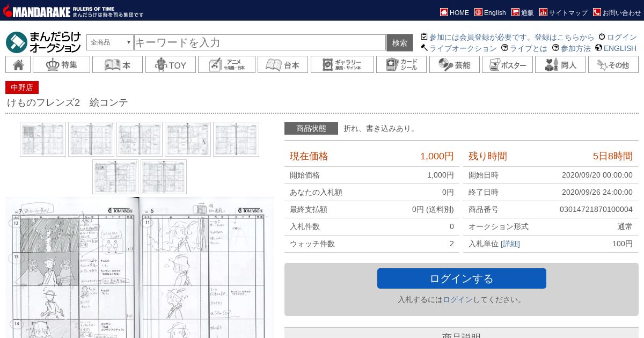This screenshot has width=644, height=338.
Task: Open the 全商品 category dropdown
Action: 110,42
